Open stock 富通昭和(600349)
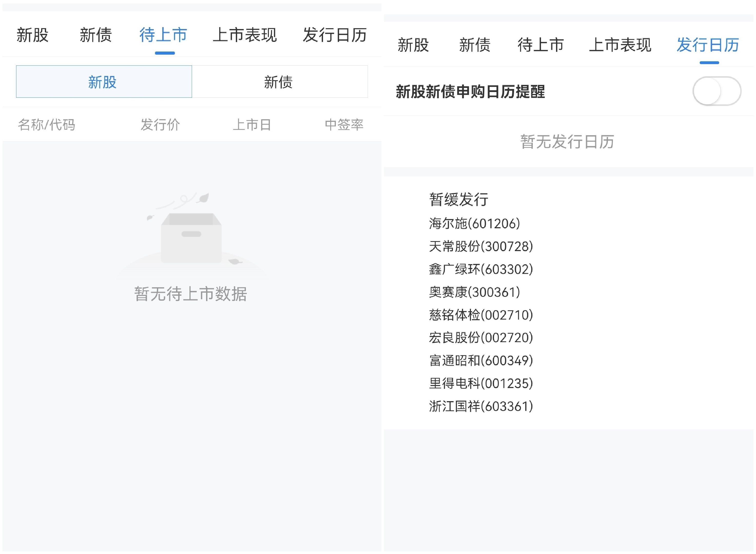This screenshot has width=756, height=554. [x=480, y=360]
